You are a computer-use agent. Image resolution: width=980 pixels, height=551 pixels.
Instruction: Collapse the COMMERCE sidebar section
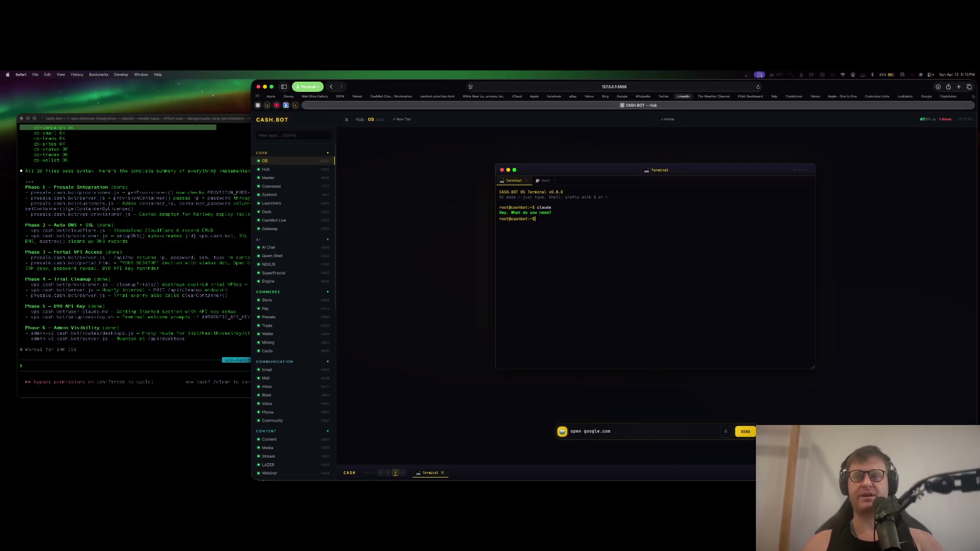pyautogui.click(x=328, y=292)
